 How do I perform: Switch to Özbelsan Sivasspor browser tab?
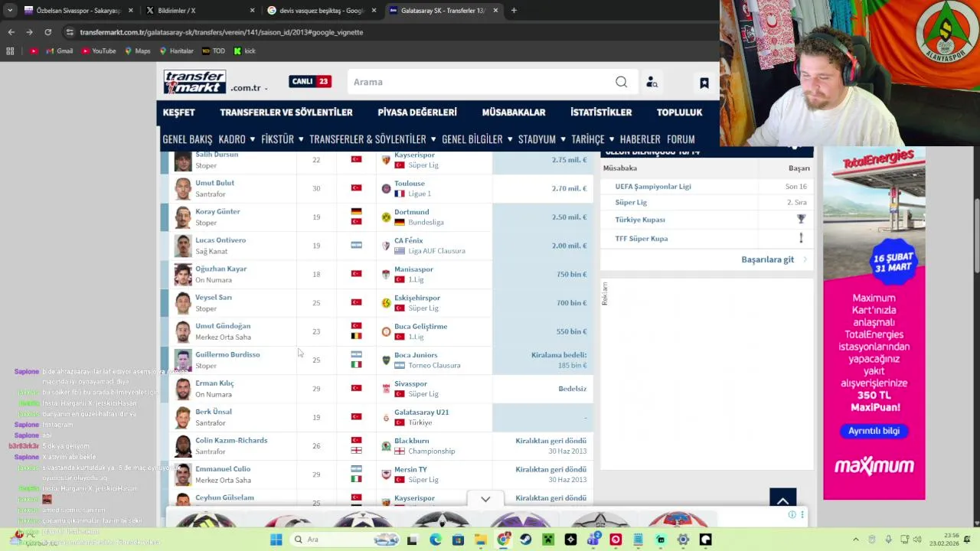[79, 11]
